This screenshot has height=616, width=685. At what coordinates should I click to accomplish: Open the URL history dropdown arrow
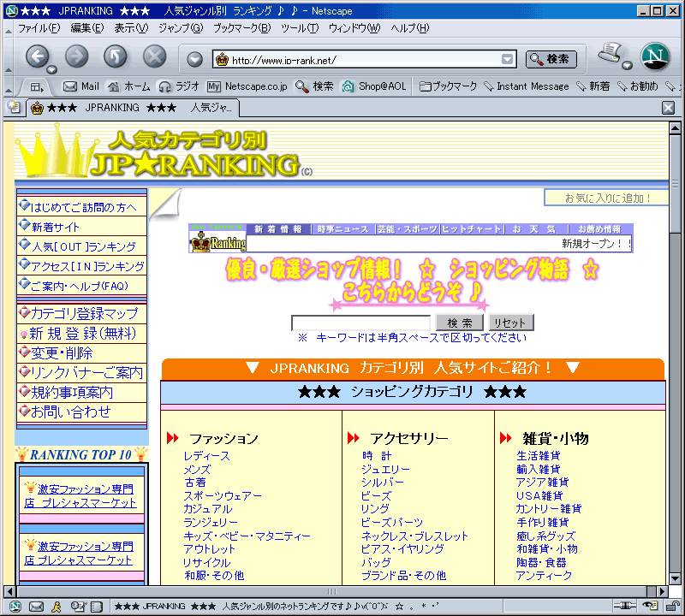(x=507, y=59)
